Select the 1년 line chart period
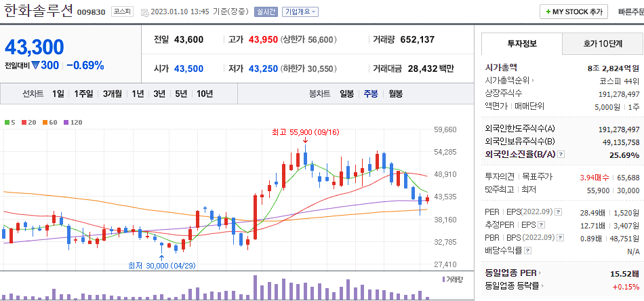The width and height of the screenshot is (644, 301). 138,94
